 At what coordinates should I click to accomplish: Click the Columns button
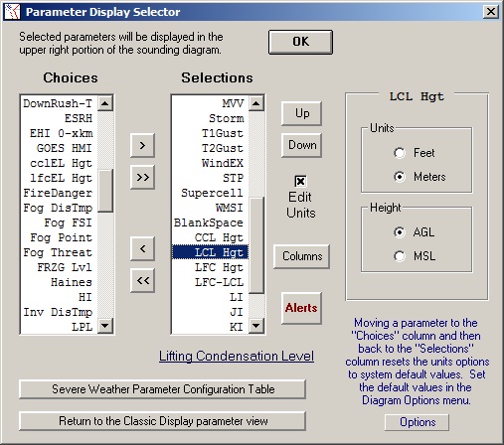tap(302, 256)
